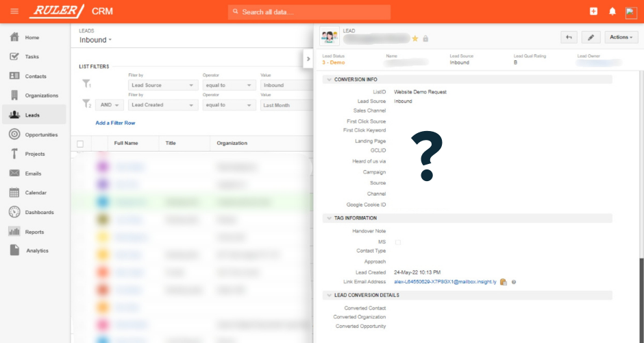Click the '3 - Demo' lead status

pos(334,62)
